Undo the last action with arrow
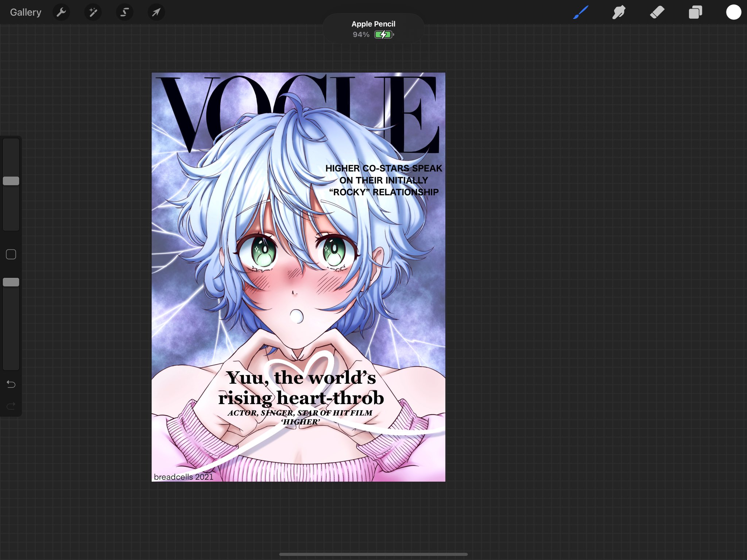 [x=11, y=384]
